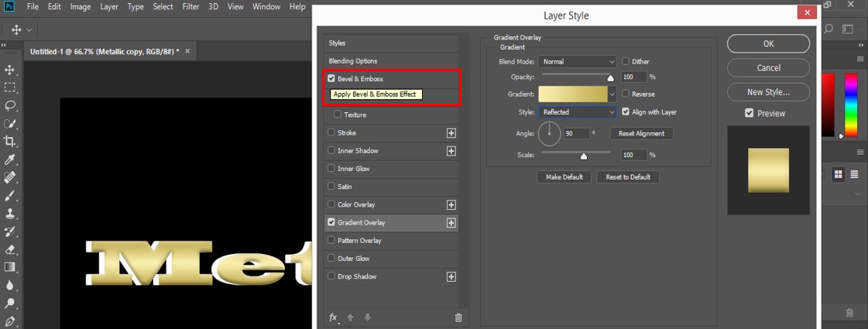Select the Dodge tool
Viewport: 868px width, 329px height.
(9, 303)
